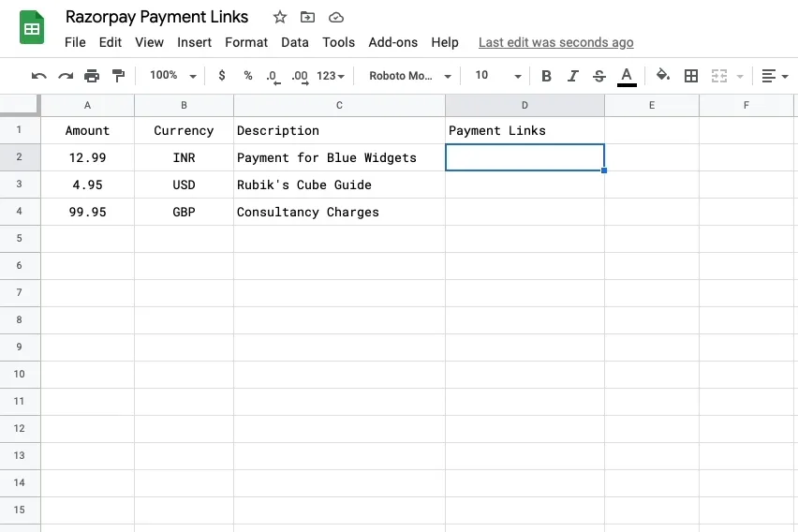Activate the paint format tool

click(118, 76)
